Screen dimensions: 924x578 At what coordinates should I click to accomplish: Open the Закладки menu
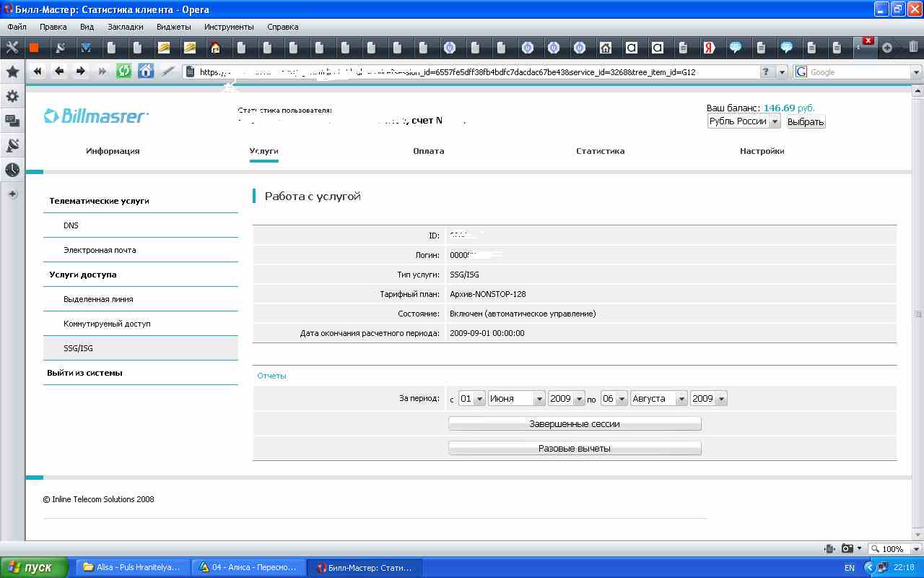125,27
